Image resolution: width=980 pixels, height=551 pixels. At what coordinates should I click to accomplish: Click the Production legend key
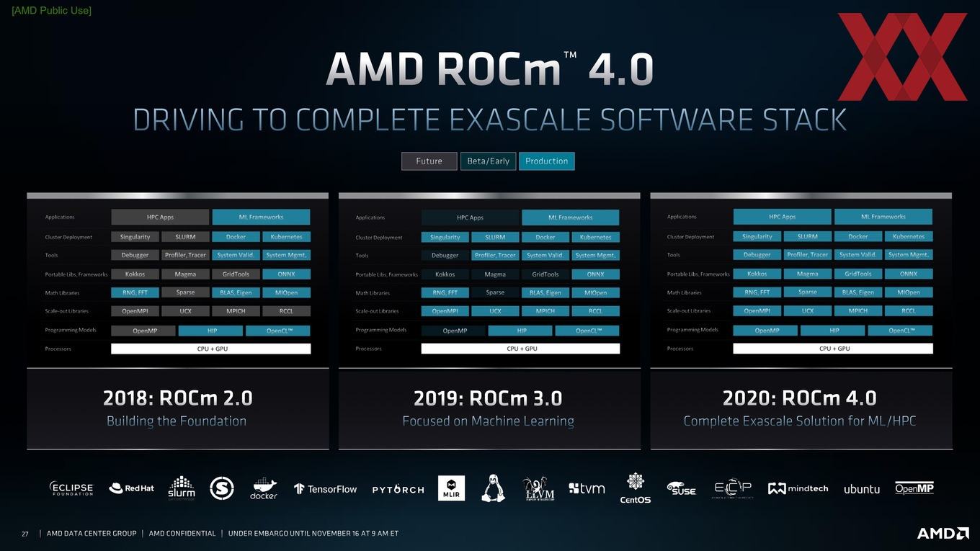click(547, 161)
